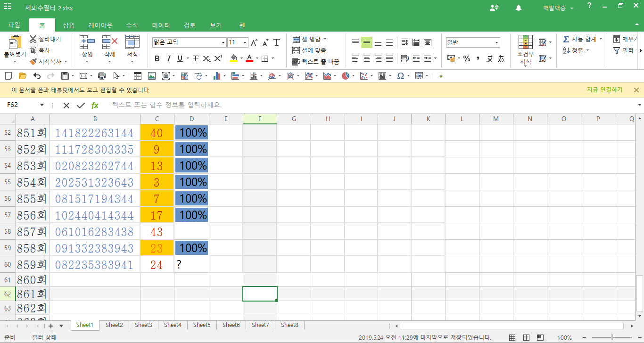This screenshot has width=644, height=343.
Task: Open the number format dropdown showing 일반
Action: click(496, 43)
